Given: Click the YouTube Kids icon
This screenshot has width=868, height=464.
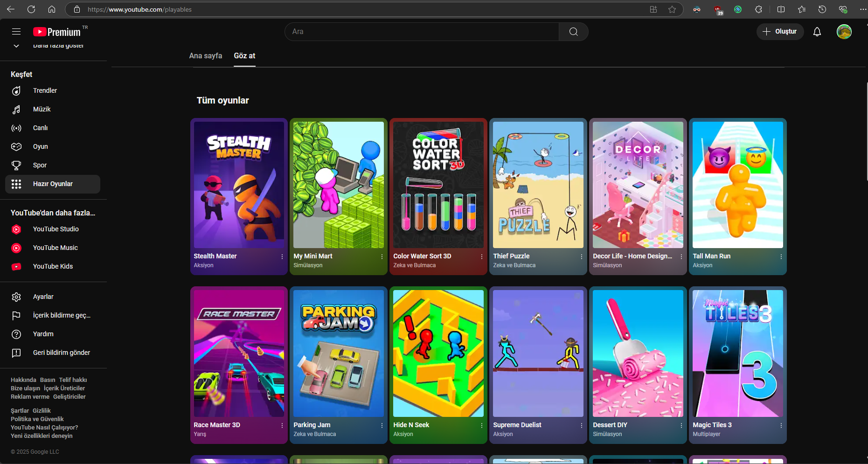Looking at the screenshot, I should pyautogui.click(x=16, y=267).
